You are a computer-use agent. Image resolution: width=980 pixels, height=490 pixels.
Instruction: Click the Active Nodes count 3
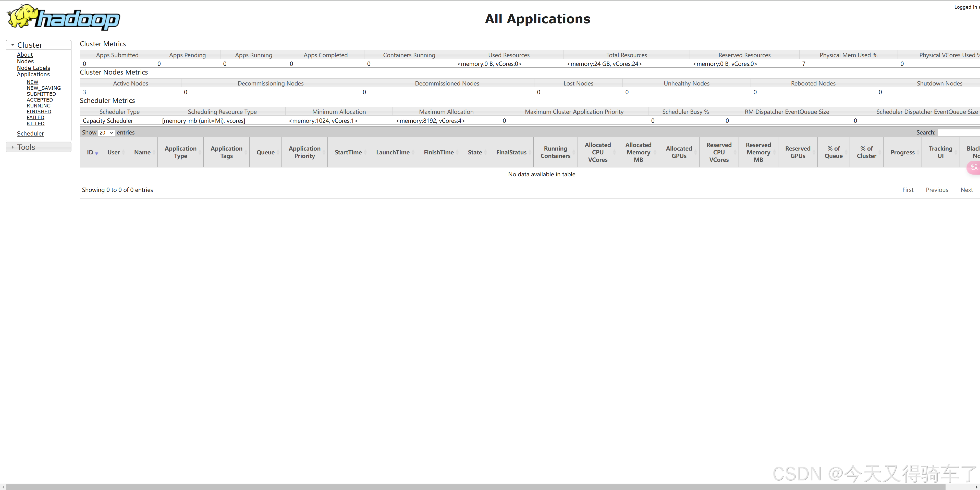(x=84, y=92)
